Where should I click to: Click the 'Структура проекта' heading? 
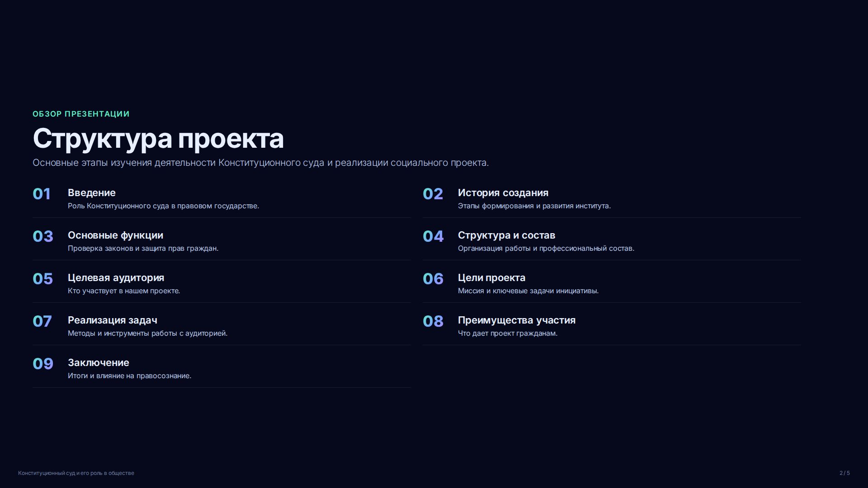point(158,139)
